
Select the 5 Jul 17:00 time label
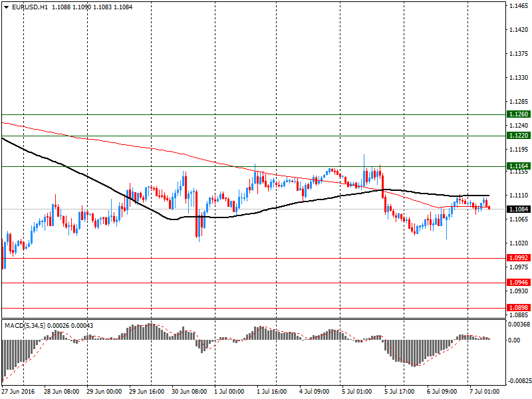coord(400,392)
